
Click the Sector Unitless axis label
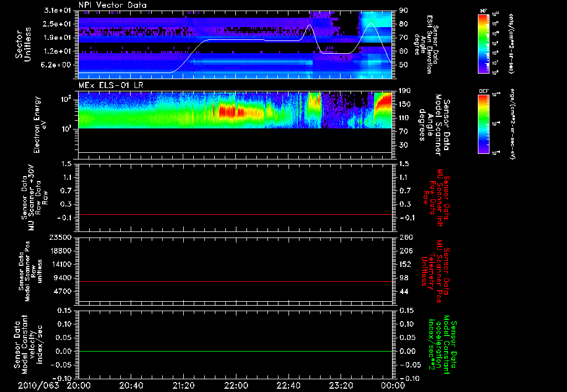(23, 44)
